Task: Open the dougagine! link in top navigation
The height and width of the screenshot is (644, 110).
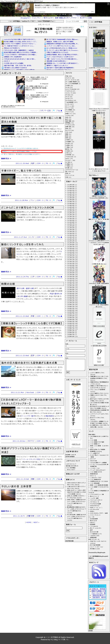Action: pyautogui.click(x=25, y=18)
